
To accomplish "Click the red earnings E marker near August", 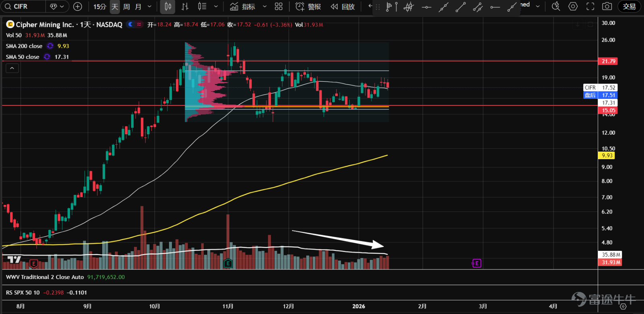I will (33, 264).
